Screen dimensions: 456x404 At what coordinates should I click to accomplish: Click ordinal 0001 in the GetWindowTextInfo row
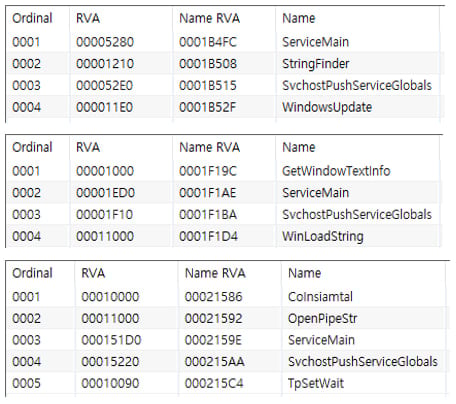point(26,171)
